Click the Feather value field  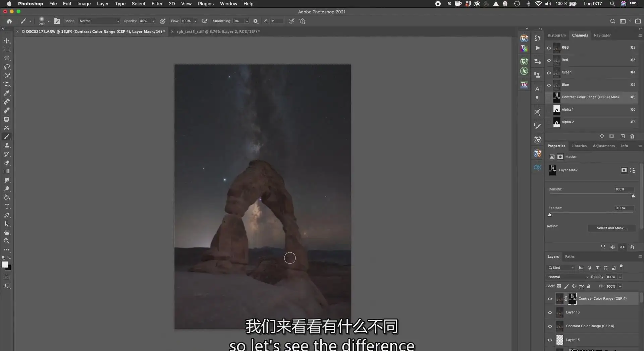[624, 208]
